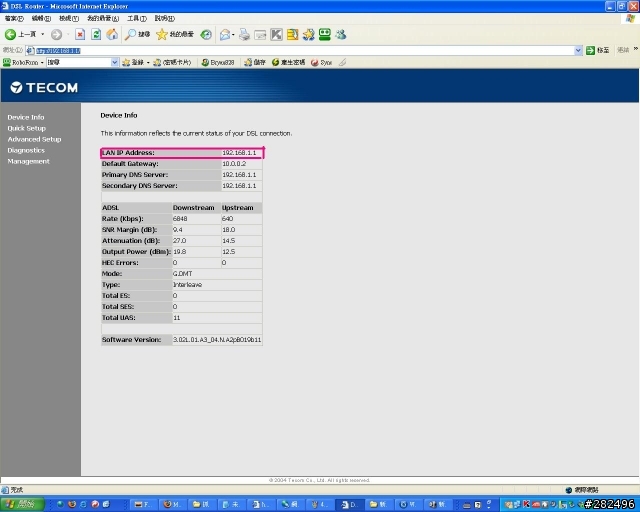Open the Help (說明) menu
The image size is (640, 512).
click(x=164, y=18)
